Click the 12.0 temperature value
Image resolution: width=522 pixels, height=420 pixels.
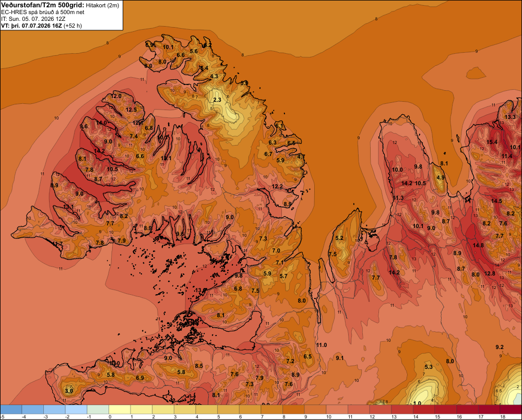pos(116,96)
